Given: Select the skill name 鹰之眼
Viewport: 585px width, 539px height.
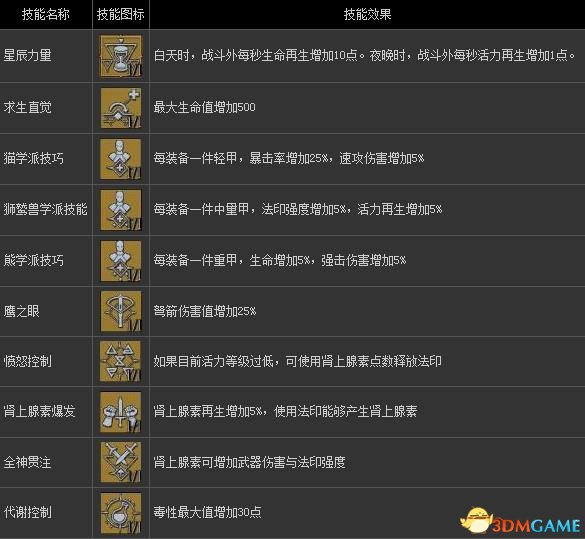Looking at the screenshot, I should (x=21, y=311).
